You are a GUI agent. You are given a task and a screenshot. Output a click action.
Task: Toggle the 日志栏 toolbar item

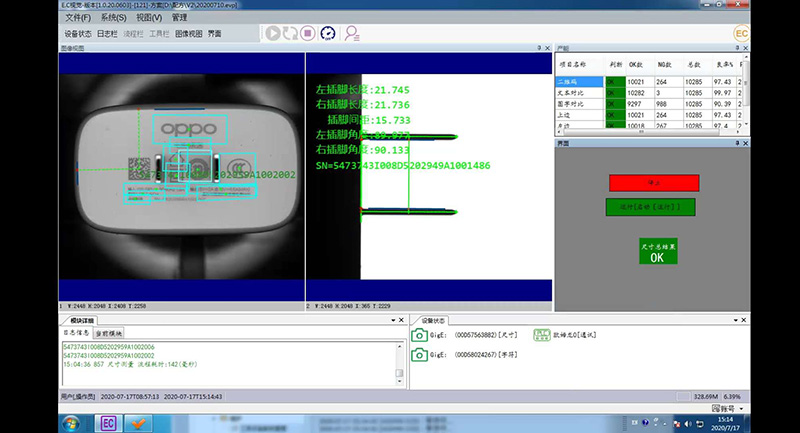click(107, 34)
